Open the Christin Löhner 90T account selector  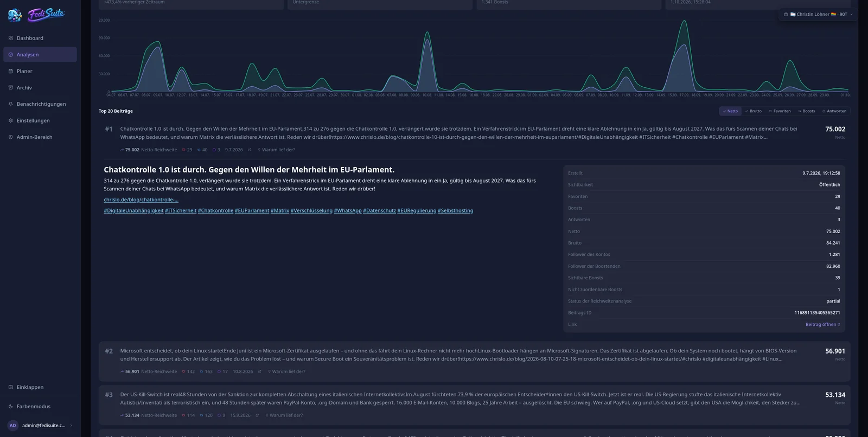(819, 14)
